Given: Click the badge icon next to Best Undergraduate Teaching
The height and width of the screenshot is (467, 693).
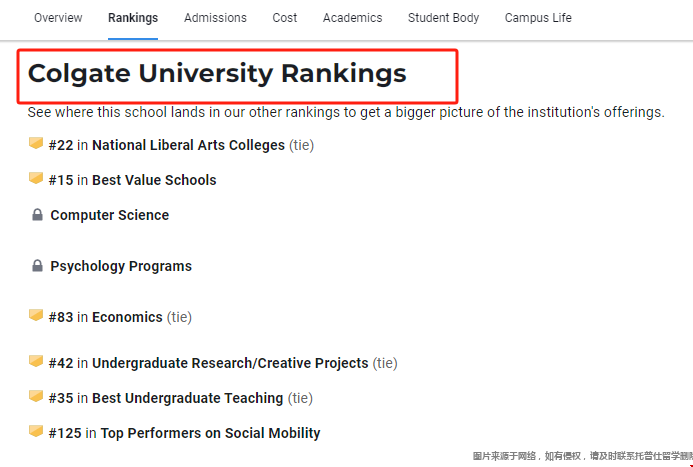Looking at the screenshot, I should pos(36,396).
